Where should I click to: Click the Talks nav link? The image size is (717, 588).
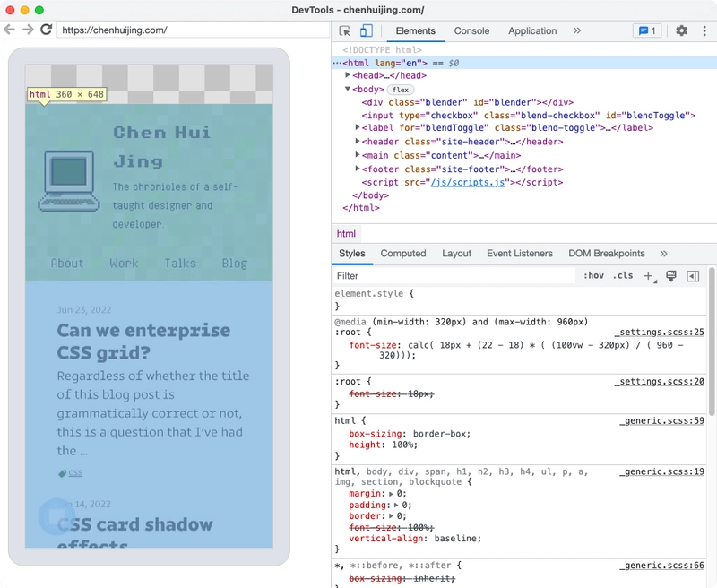(x=180, y=264)
